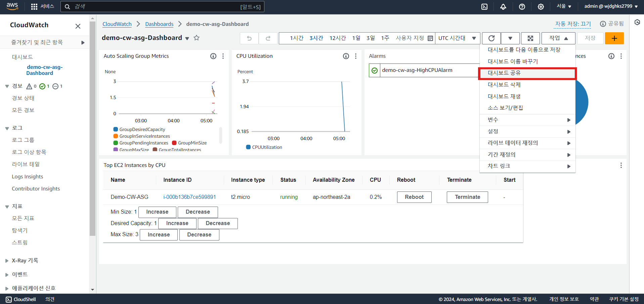The height and width of the screenshot is (304, 644).
Task: Toggle auto save setting link
Action: click(573, 24)
